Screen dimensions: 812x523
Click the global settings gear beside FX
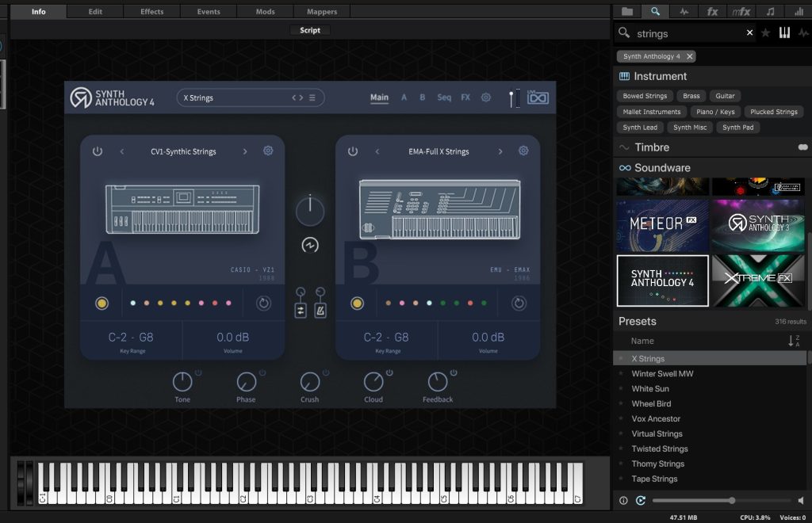[x=486, y=97]
